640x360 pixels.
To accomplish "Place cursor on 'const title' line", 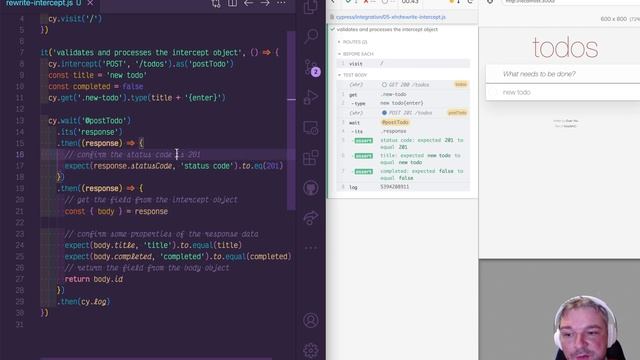I will [97, 75].
